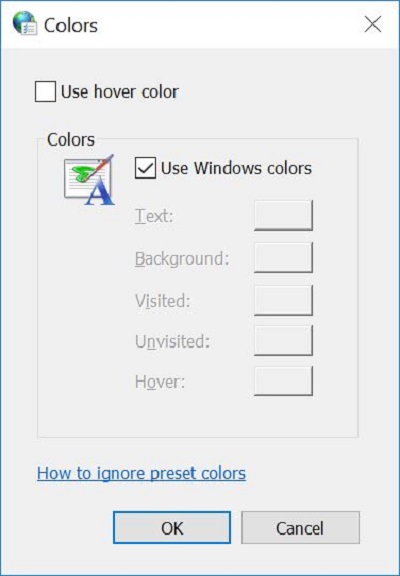Screen dimensions: 400x576
Task: Enable the Use hover color checkbox
Action: (x=45, y=91)
